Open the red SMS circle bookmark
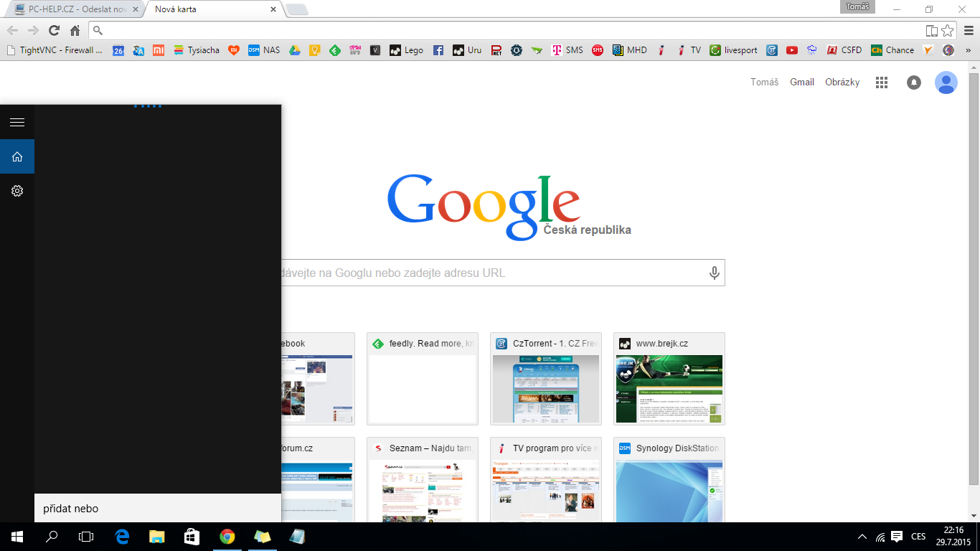980x551 pixels. pyautogui.click(x=598, y=50)
